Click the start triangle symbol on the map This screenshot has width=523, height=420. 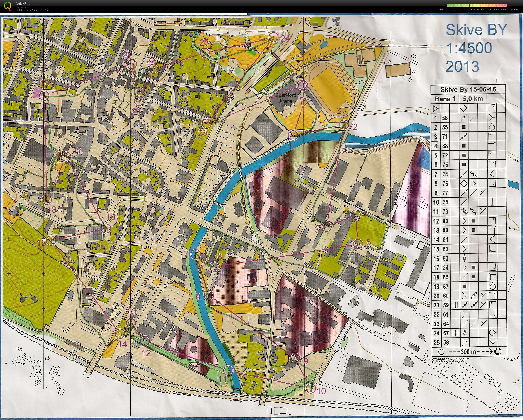point(305,102)
